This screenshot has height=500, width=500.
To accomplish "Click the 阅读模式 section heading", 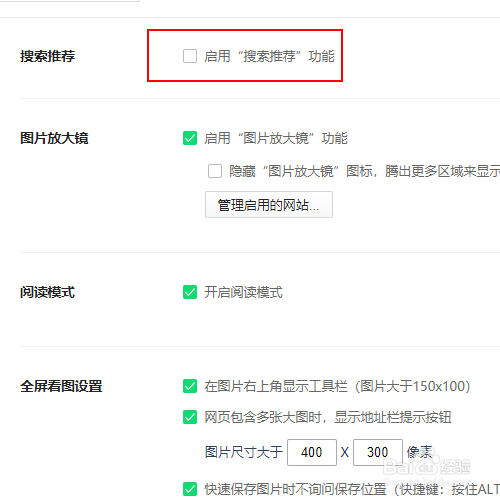I will [47, 292].
